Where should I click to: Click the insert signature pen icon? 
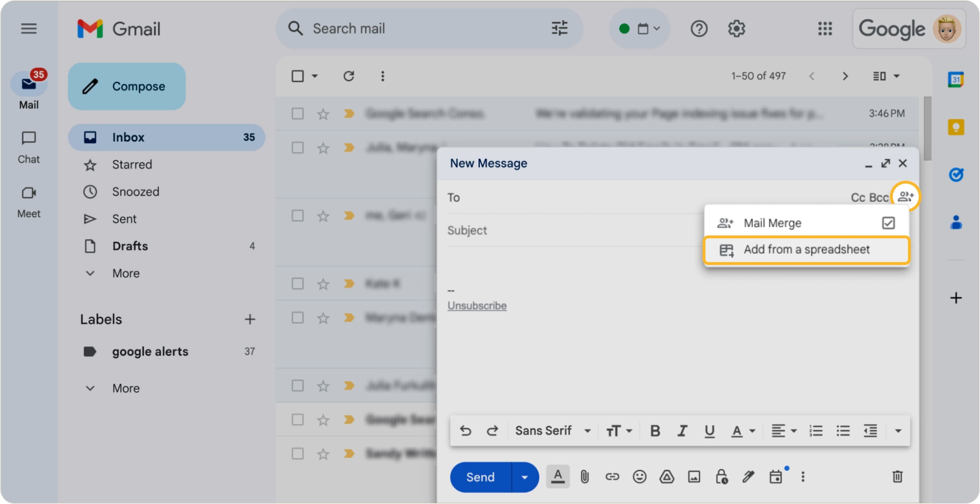[x=748, y=477]
